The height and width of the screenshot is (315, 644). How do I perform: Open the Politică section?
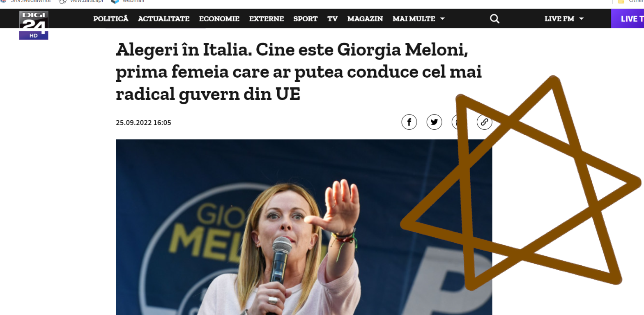pyautogui.click(x=111, y=19)
